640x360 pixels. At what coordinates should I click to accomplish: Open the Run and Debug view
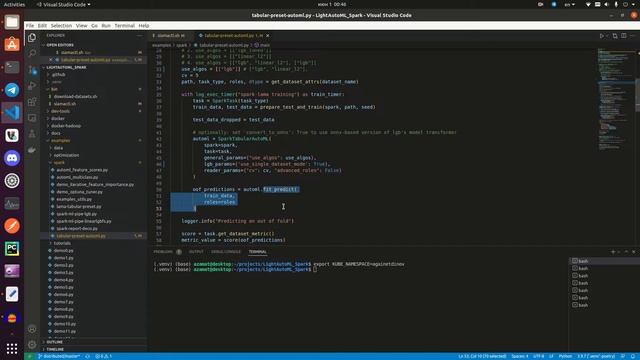32,86
